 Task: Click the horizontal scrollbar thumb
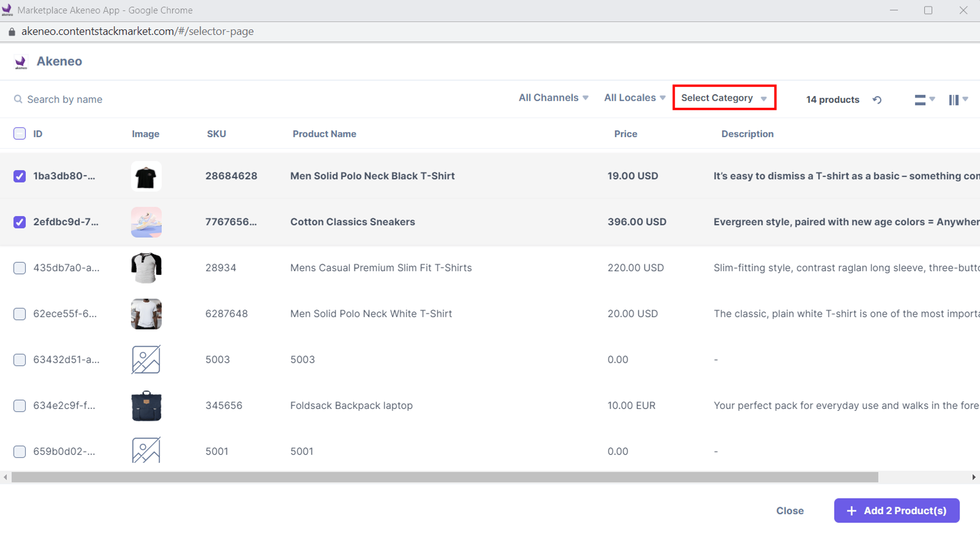444,477
